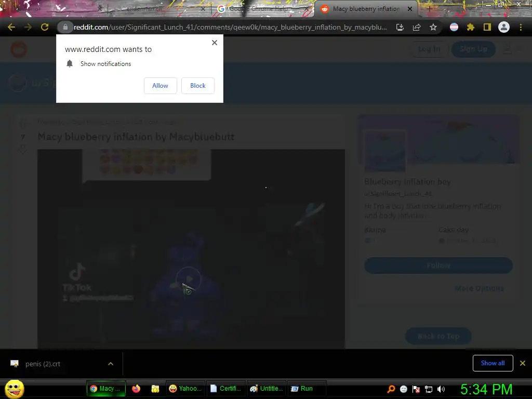The image size is (532, 399).
Task: Open the Extensions puzzle piece menu
Action: click(471, 27)
